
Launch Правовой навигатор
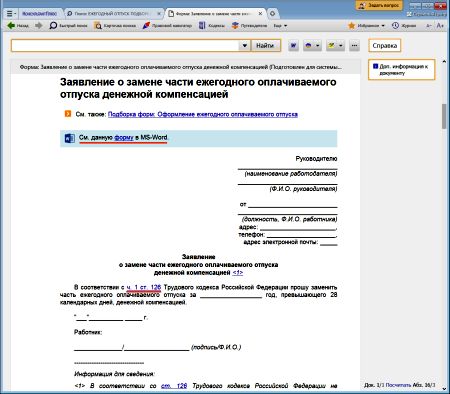pyautogui.click(x=167, y=26)
